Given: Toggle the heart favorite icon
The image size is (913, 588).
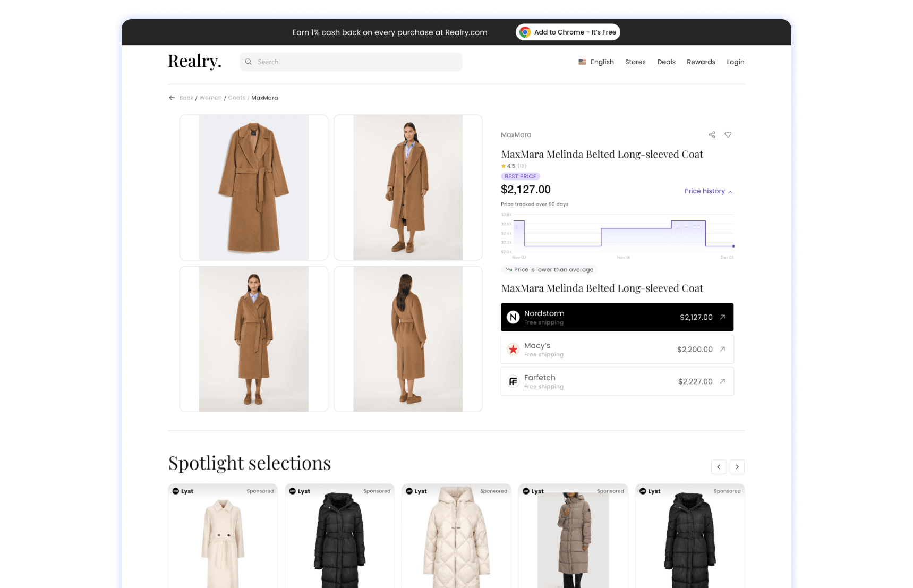Looking at the screenshot, I should pos(728,135).
